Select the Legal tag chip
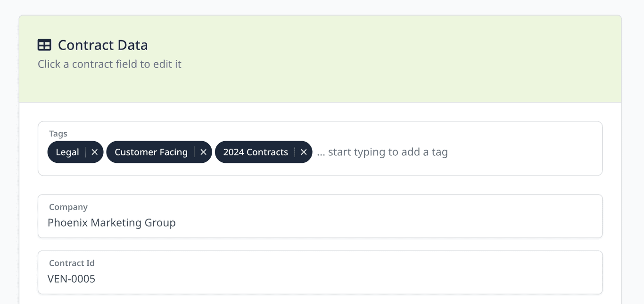 pos(68,152)
